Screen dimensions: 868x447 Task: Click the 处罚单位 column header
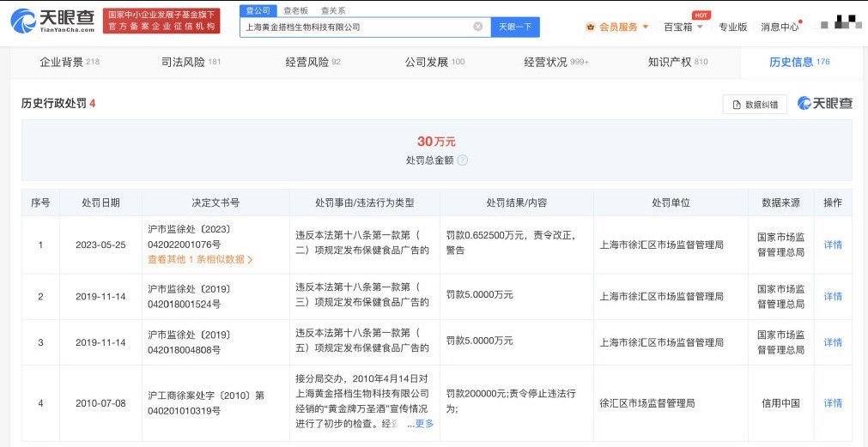(x=671, y=203)
